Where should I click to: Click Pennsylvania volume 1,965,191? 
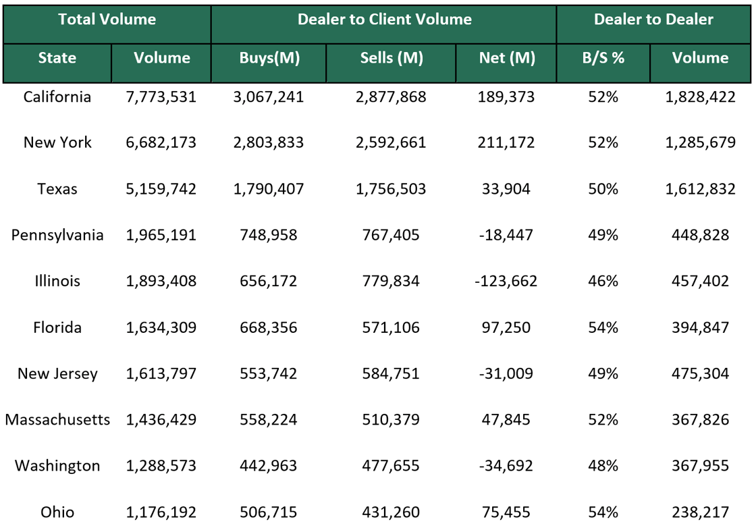161,236
